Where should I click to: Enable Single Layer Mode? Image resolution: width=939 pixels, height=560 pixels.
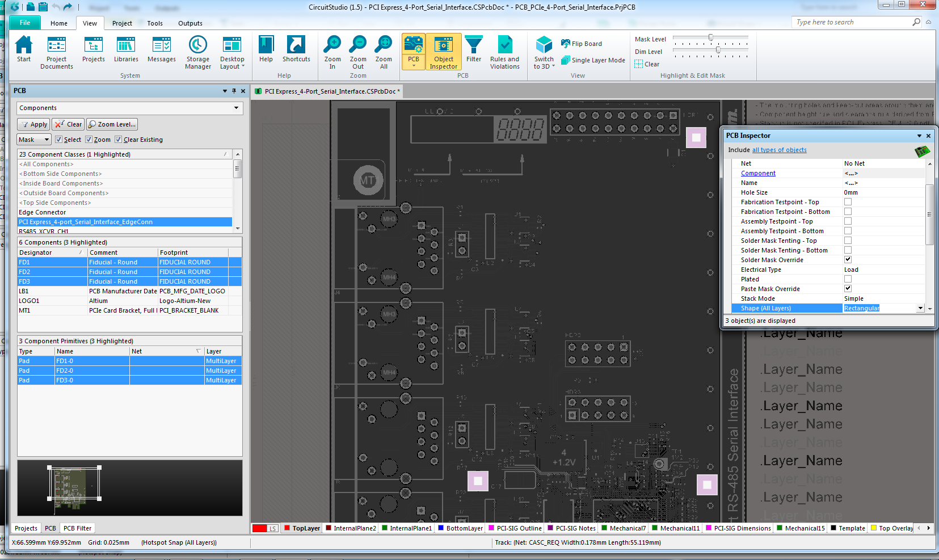point(593,60)
